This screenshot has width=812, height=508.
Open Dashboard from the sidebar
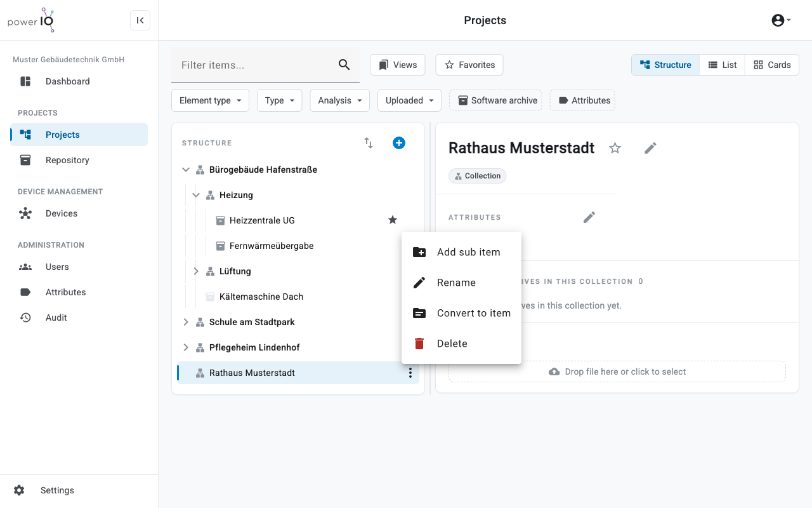79,81
